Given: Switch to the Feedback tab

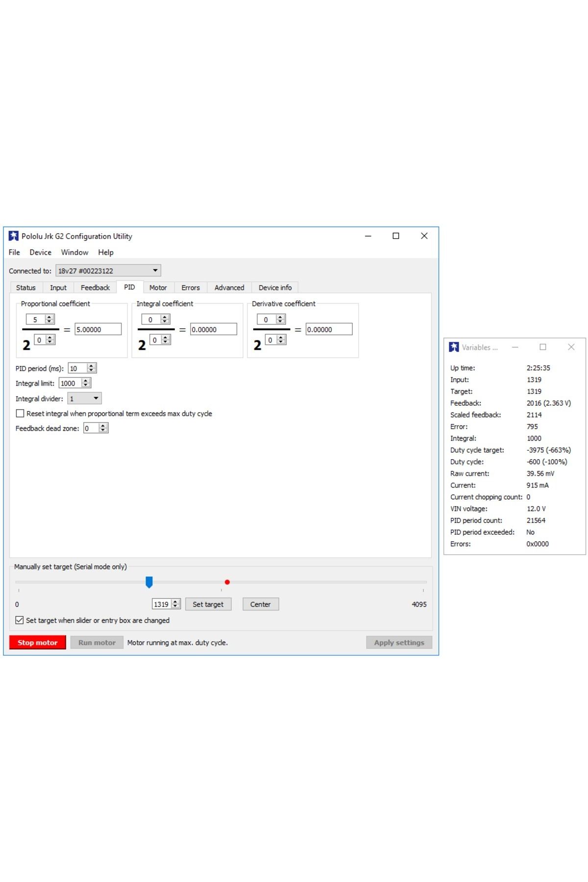Looking at the screenshot, I should (95, 288).
